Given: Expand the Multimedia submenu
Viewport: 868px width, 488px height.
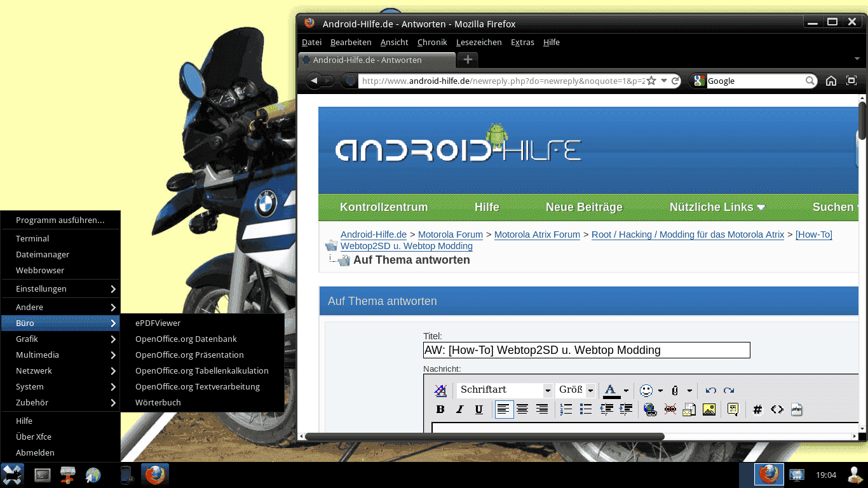Looking at the screenshot, I should click(60, 355).
